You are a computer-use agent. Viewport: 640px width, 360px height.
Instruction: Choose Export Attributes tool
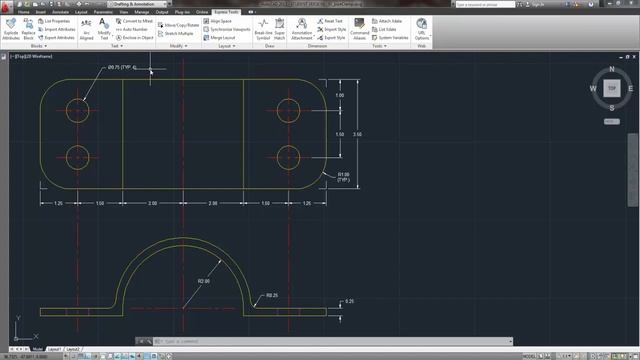56,38
